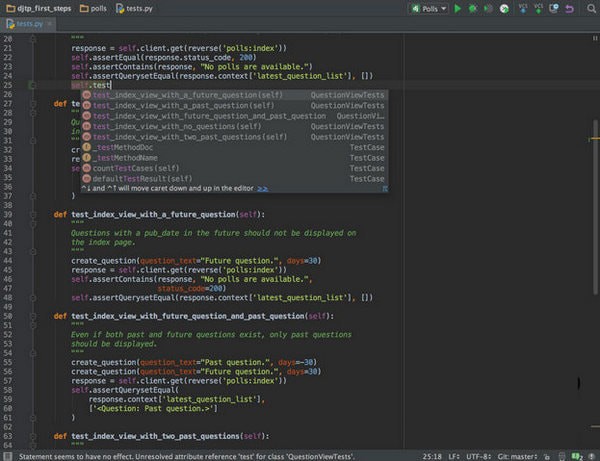Run the Polls configuration with green play button
Viewport: 600px width, 461px height.
(457, 8)
